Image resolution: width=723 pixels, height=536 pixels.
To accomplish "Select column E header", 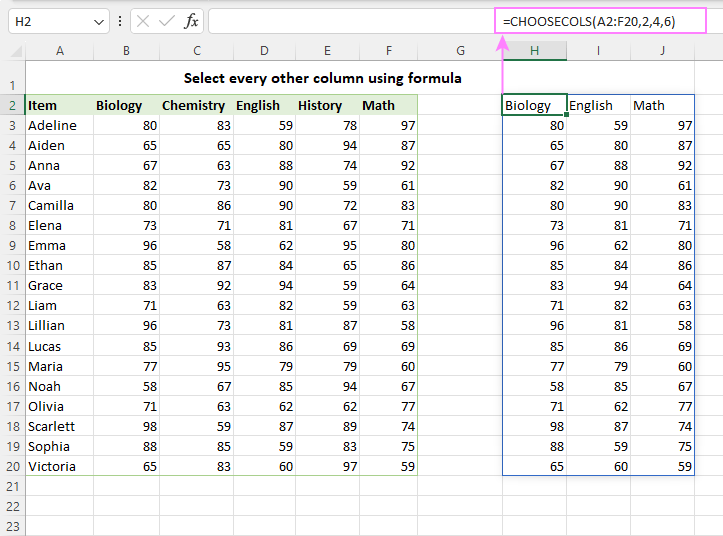I will (x=327, y=51).
